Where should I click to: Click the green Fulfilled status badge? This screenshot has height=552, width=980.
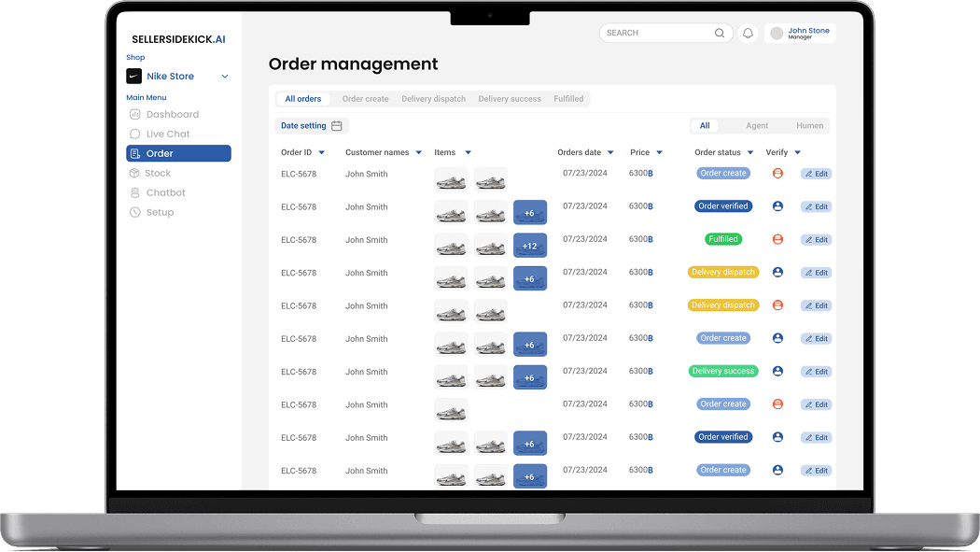point(723,239)
